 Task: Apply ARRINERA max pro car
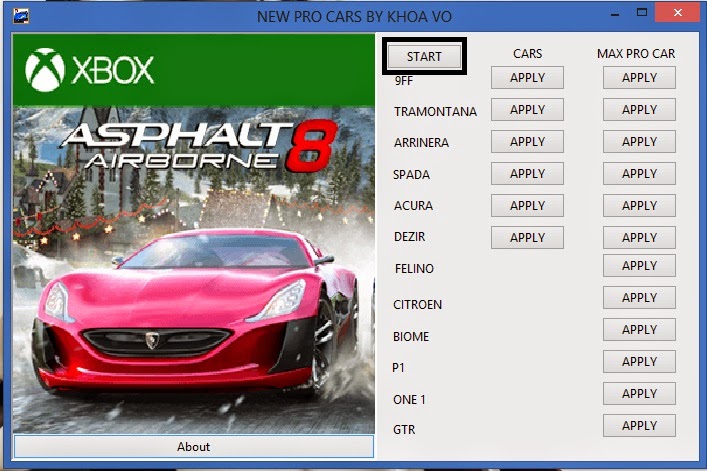(x=639, y=142)
